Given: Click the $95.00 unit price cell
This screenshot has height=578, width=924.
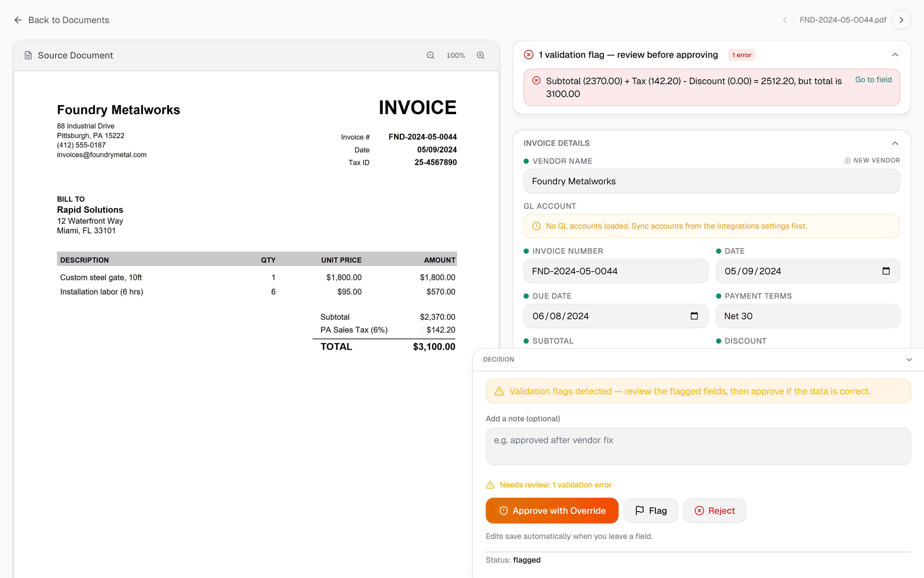Looking at the screenshot, I should click(x=349, y=292).
